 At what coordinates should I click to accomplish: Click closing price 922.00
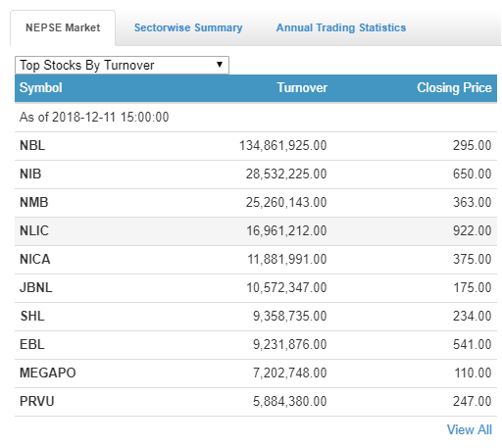coord(473,231)
